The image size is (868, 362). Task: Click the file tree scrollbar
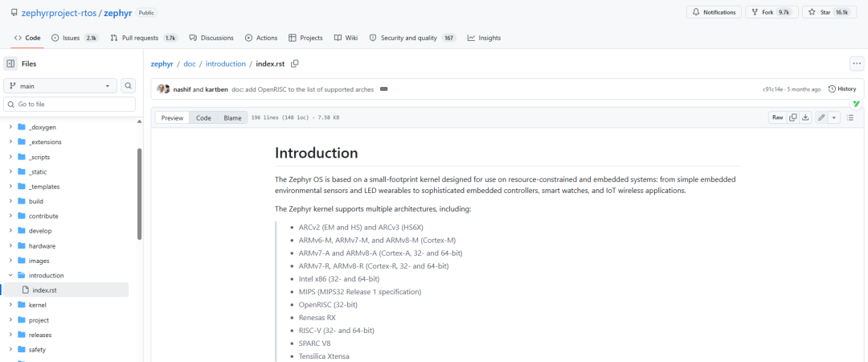click(140, 194)
